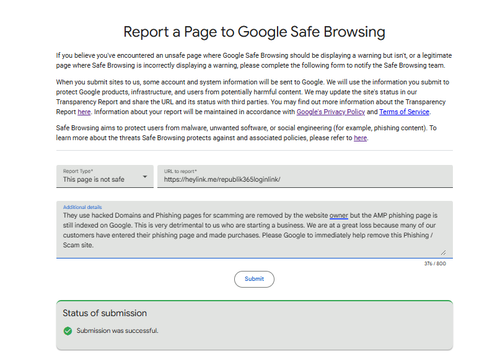The width and height of the screenshot is (500, 364).
Task: Click the character counter below details
Action: tap(435, 264)
